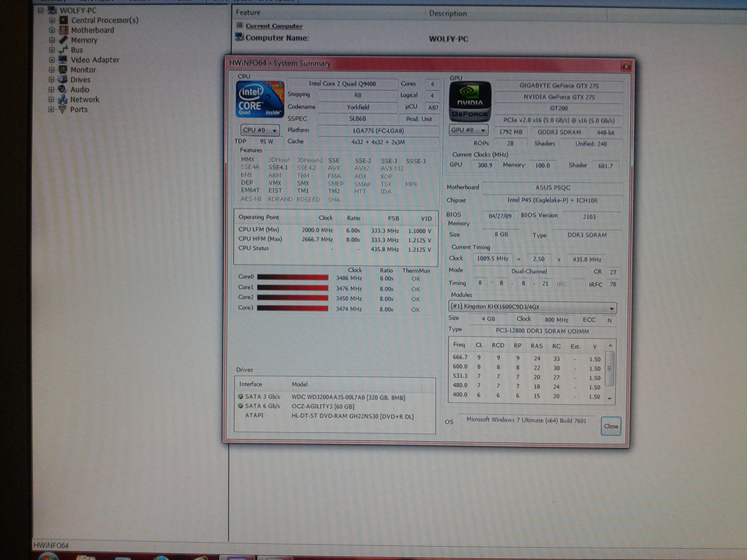The image size is (747, 560).
Task: Click CPU HFM (Max) operating point row
Action: tap(335, 239)
